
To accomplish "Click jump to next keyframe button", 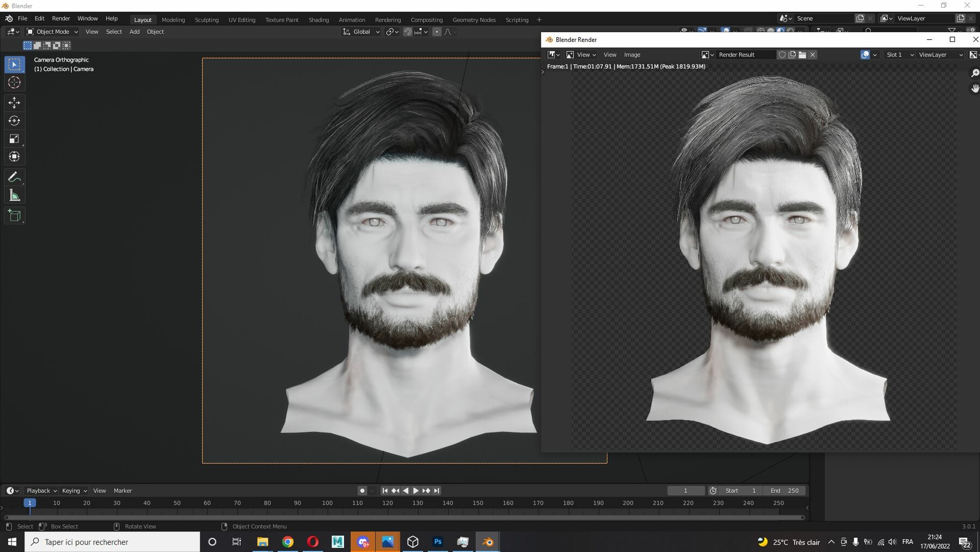I will 426,490.
